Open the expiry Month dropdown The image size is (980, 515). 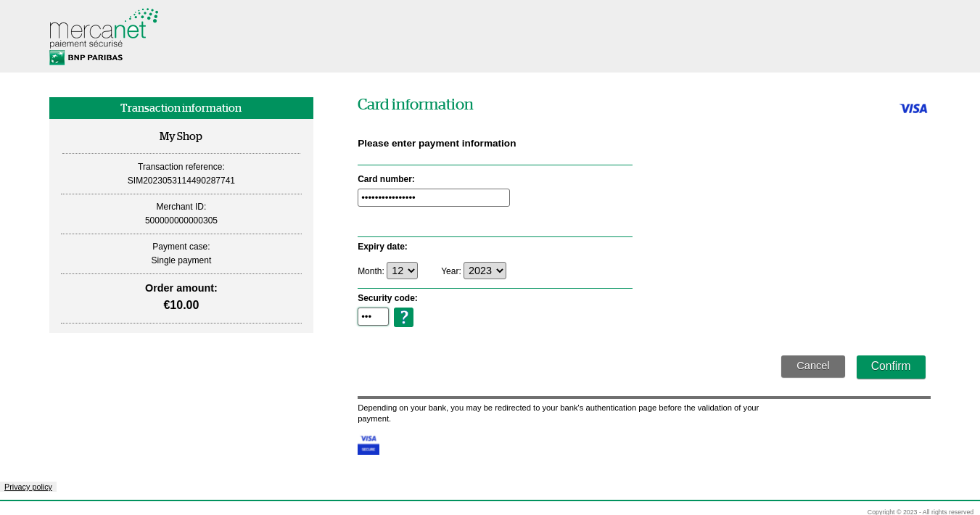(x=402, y=271)
